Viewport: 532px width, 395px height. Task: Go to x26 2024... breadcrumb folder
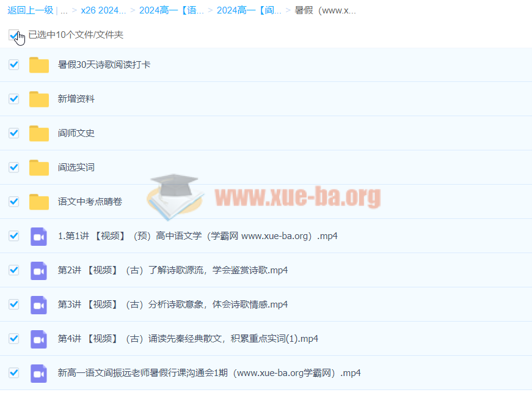(103, 10)
